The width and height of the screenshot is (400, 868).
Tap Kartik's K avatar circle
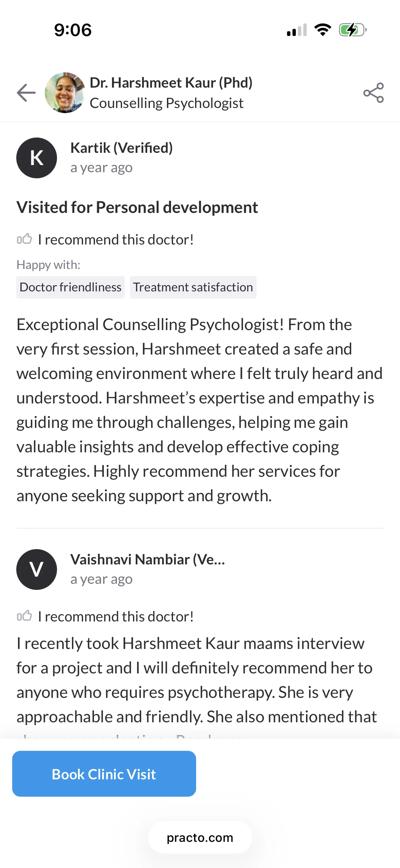tap(37, 158)
